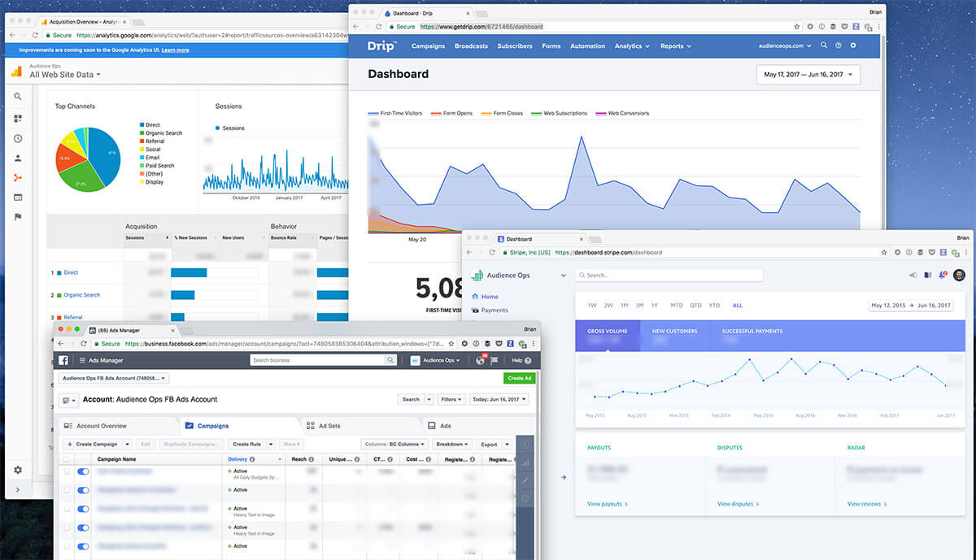This screenshot has height=560, width=976.
Task: Open View payouts link in Stripe
Action: click(x=607, y=504)
